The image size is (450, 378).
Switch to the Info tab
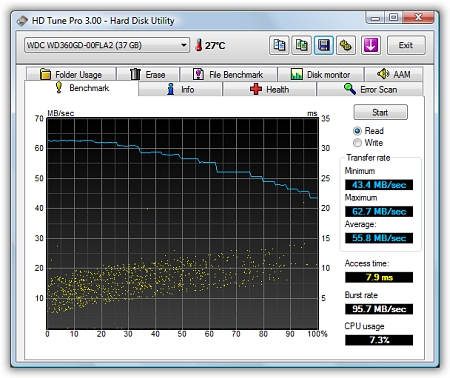pyautogui.click(x=180, y=89)
